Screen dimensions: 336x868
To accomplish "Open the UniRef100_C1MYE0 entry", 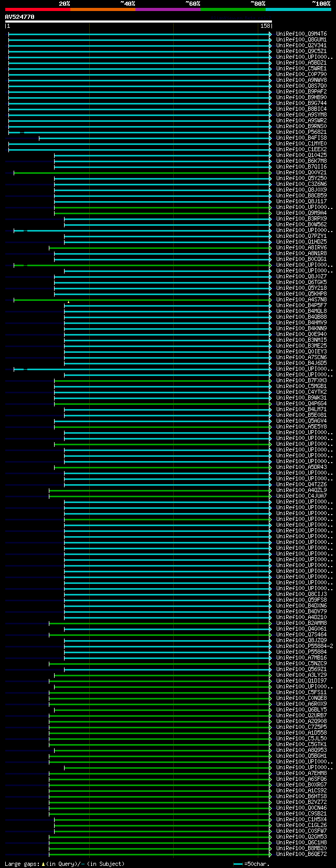I will 301,143.
